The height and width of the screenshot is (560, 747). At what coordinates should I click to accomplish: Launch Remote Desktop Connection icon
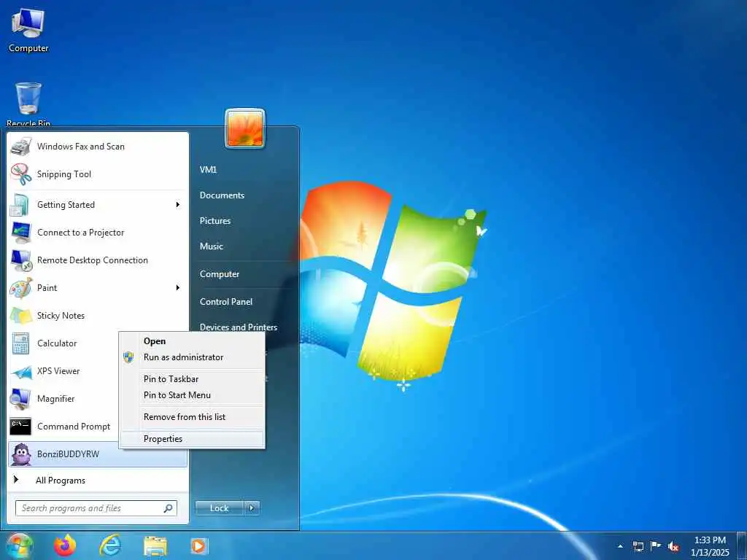21,260
